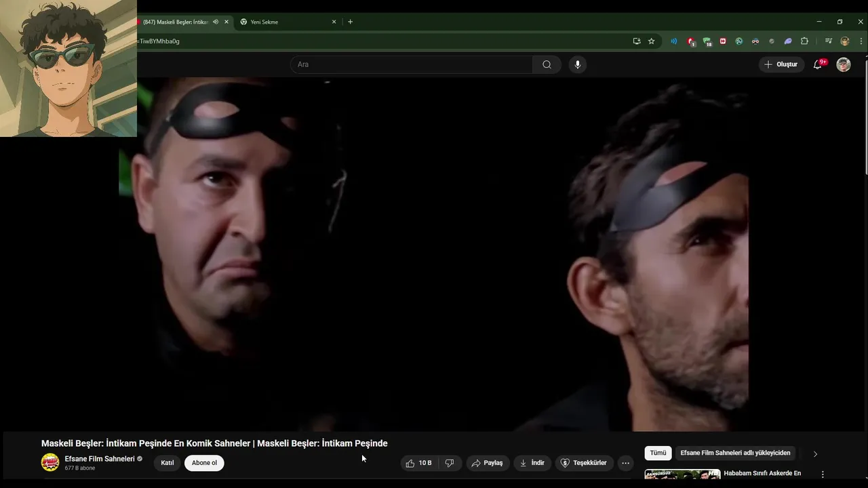The width and height of the screenshot is (868, 488).
Task: Click the Hababam Sınıfı Askerde En title
Action: pyautogui.click(x=762, y=473)
